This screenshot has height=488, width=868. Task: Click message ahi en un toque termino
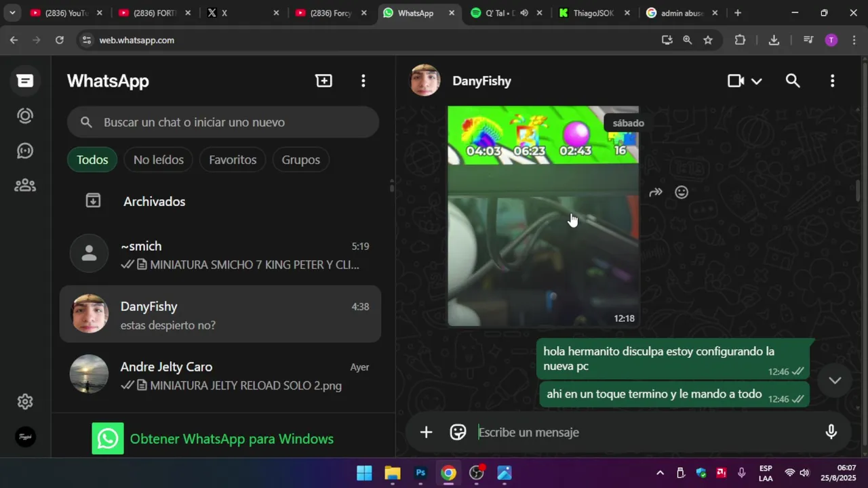[x=674, y=394]
